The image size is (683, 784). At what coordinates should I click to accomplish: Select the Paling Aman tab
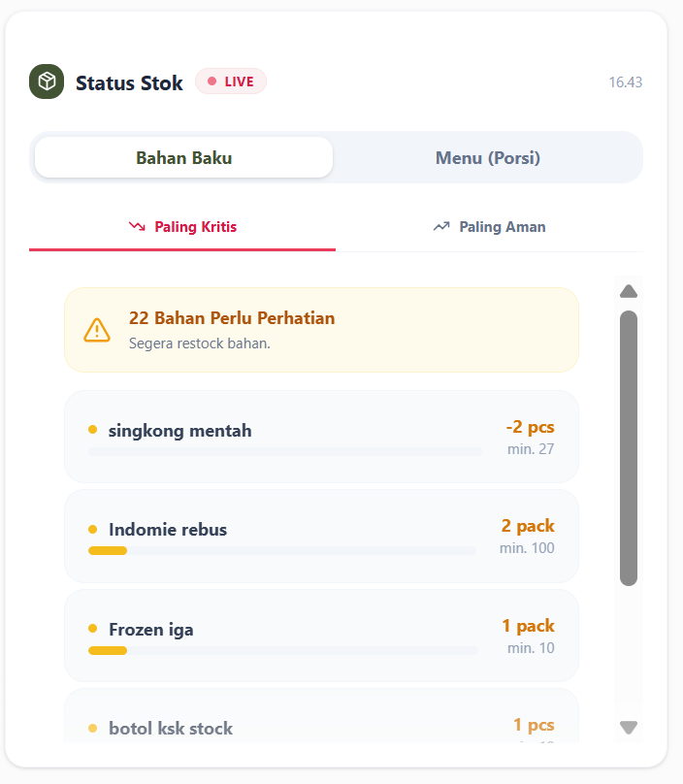[489, 227]
